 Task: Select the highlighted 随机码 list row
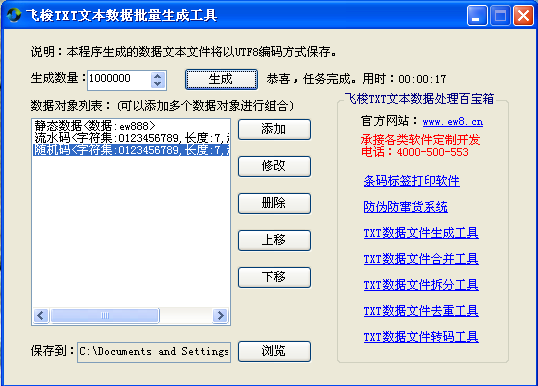point(131,150)
